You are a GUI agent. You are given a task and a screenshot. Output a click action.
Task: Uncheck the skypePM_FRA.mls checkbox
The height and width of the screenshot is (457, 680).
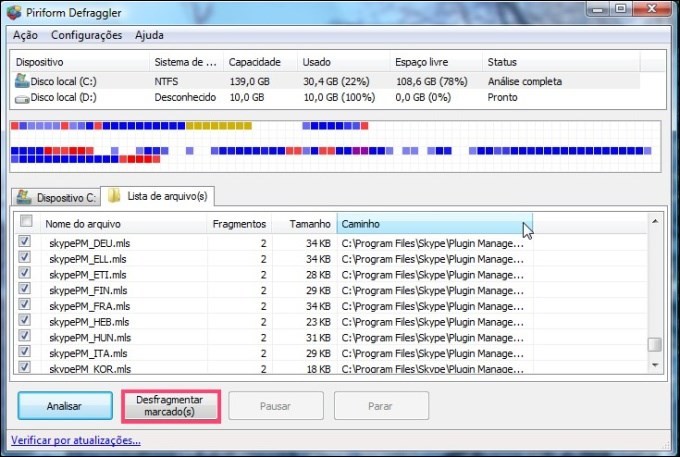tap(24, 304)
